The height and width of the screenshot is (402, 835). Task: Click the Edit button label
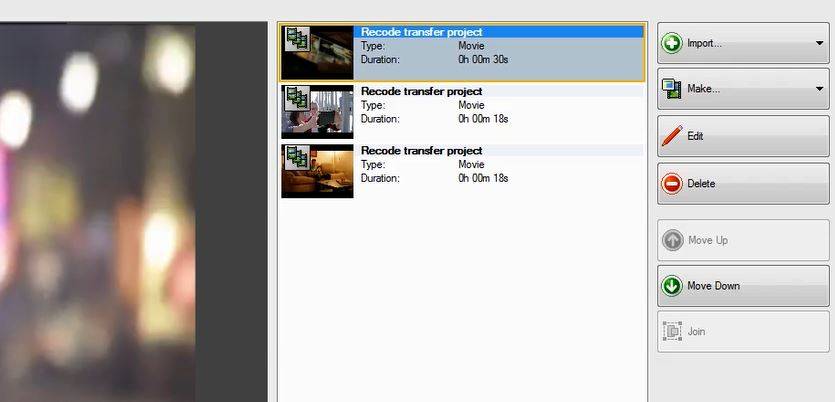click(695, 136)
